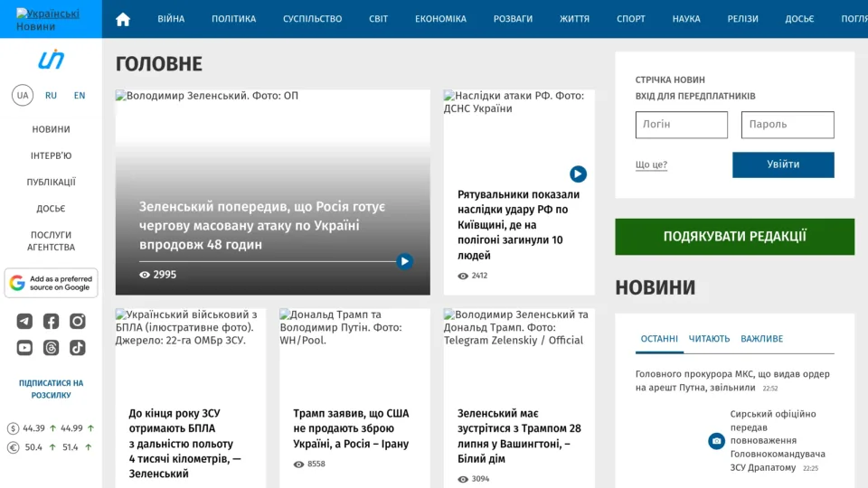Switch to the ЧИТАЮТЬ news tab

pyautogui.click(x=709, y=339)
